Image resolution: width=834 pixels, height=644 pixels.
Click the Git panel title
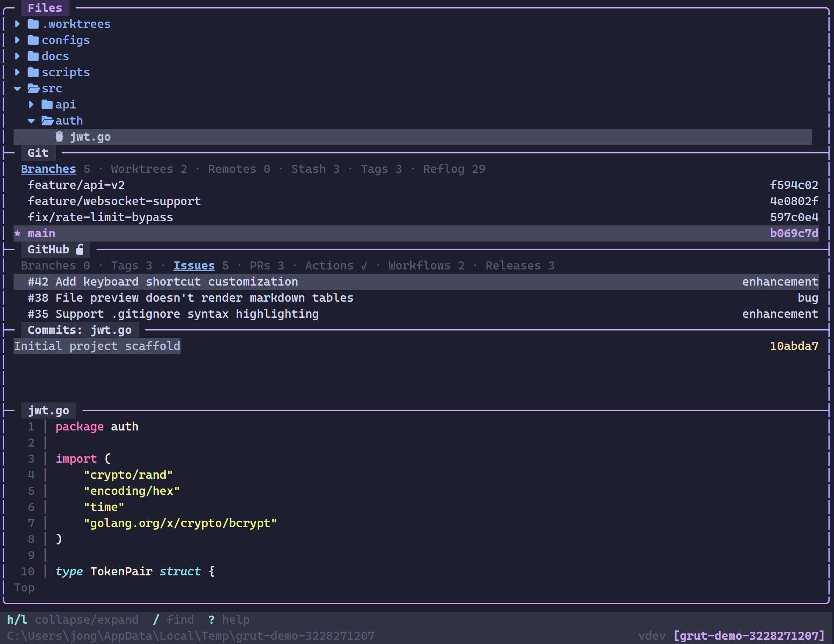click(38, 153)
